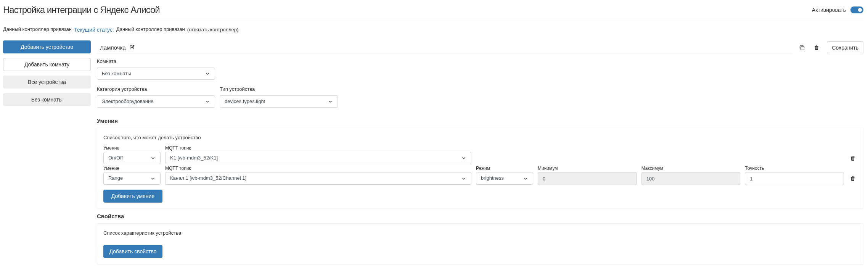Select Все устройства in the sidebar
Image resolution: width=868 pixels, height=269 pixels.
tap(47, 82)
